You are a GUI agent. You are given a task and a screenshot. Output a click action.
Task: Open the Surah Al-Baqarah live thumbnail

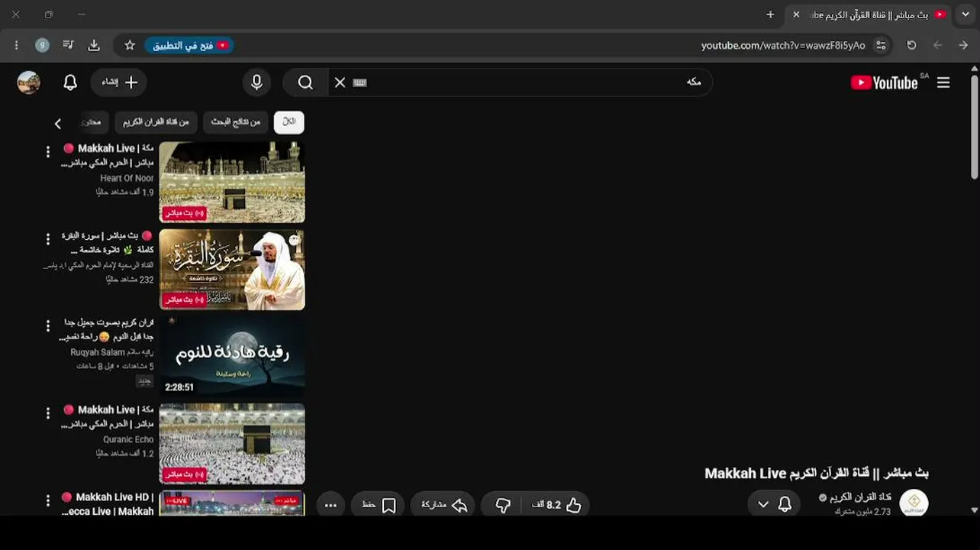pos(232,270)
